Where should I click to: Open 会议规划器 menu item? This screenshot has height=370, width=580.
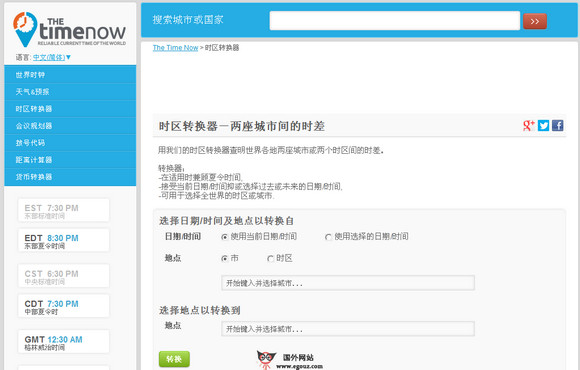(70, 126)
